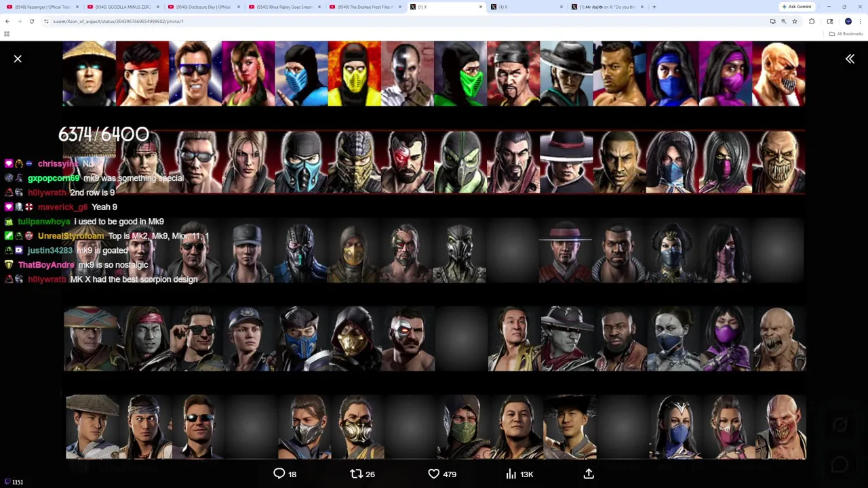The height and width of the screenshot is (488, 868).
Task: Click chat username ThatBoyAndre
Action: tap(46, 264)
